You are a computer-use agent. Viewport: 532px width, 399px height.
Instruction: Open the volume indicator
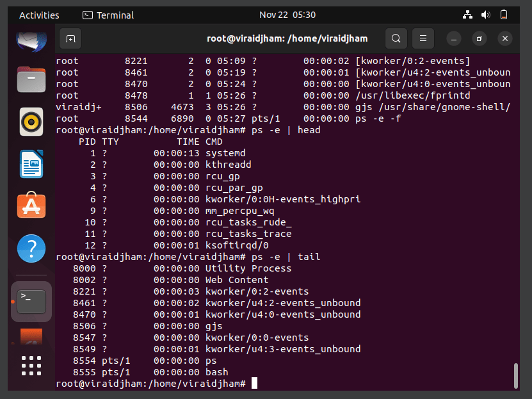485,15
